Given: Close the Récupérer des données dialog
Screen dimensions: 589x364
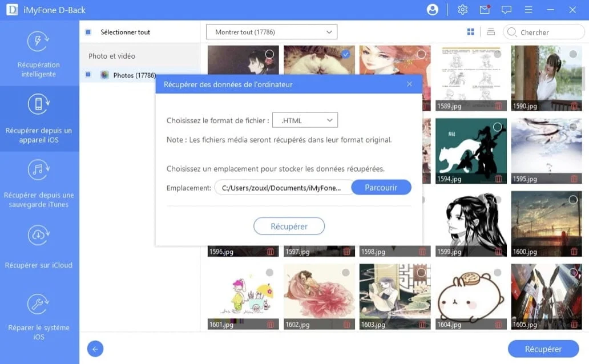Looking at the screenshot, I should pos(409,84).
